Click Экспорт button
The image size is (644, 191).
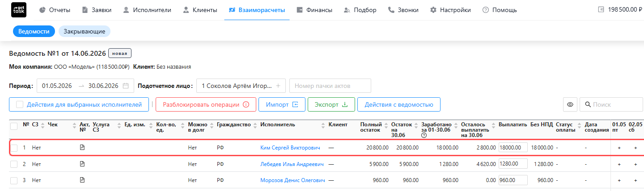331,104
